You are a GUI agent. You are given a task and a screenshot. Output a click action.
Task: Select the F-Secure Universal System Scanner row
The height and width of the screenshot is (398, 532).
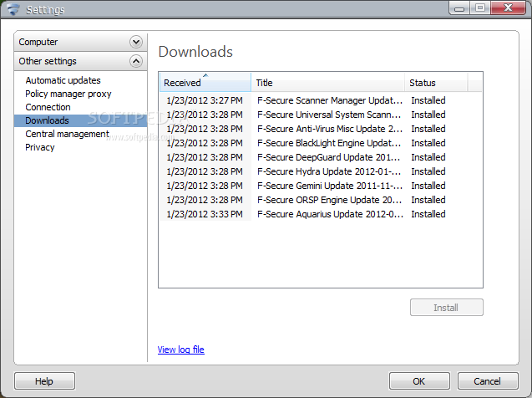point(321,115)
